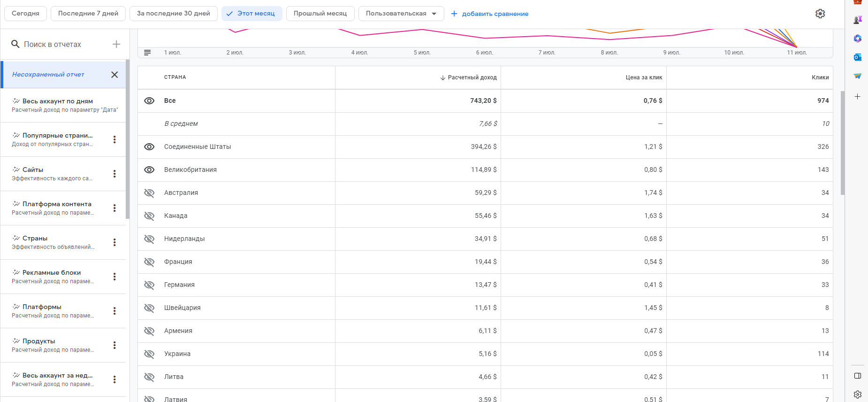This screenshot has height=402, width=868.
Task: Show Канада on the chart
Action: click(x=149, y=216)
